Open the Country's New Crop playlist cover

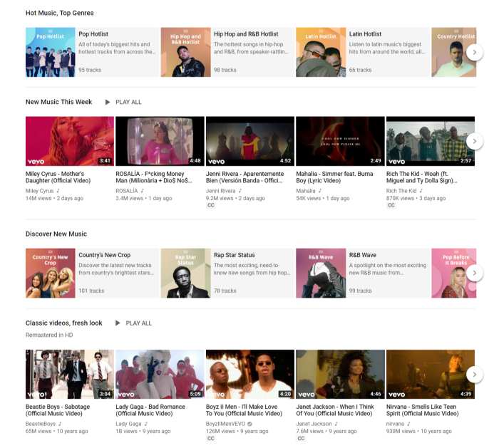[51, 273]
